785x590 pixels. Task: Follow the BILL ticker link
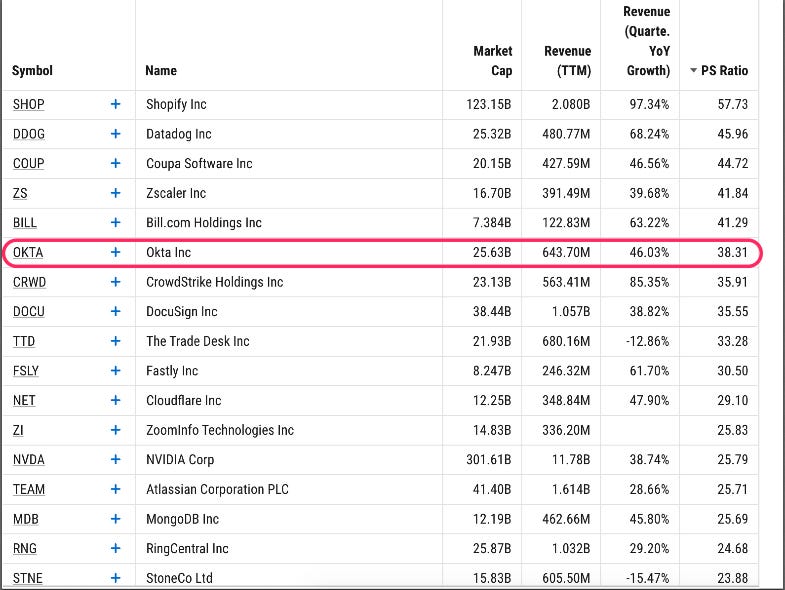click(25, 222)
